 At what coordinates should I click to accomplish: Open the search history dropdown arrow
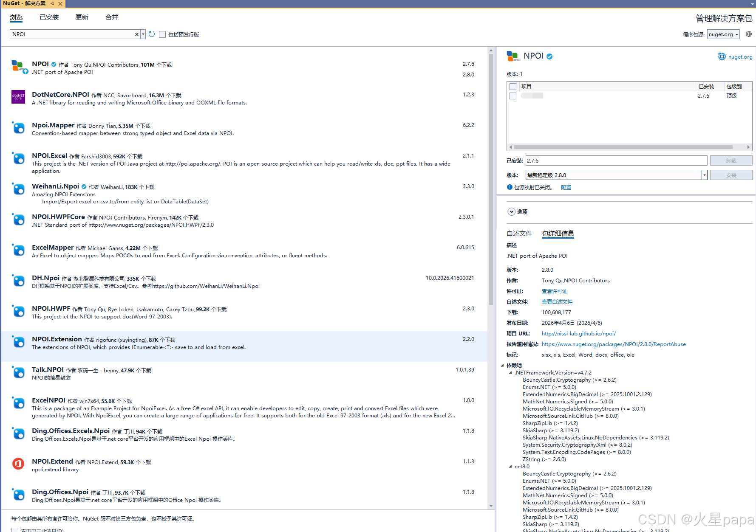click(x=143, y=34)
